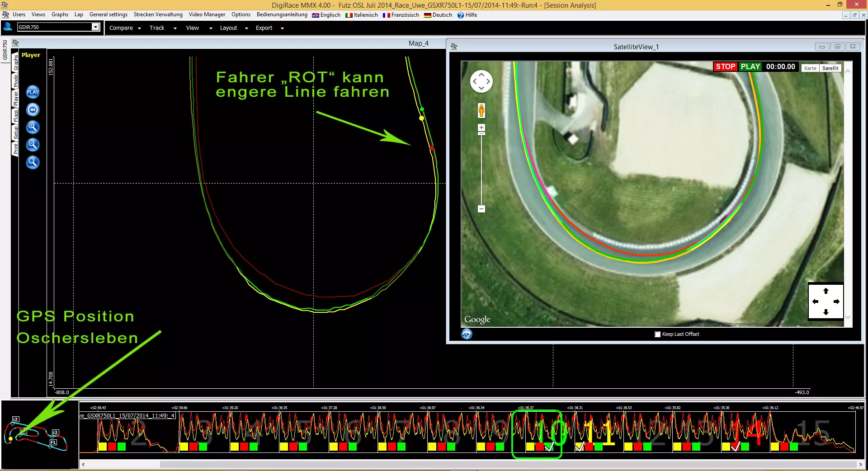Viewport: 868px width, 471px height.
Task: Expand the Layout dropdown arrow
Action: [x=246, y=28]
